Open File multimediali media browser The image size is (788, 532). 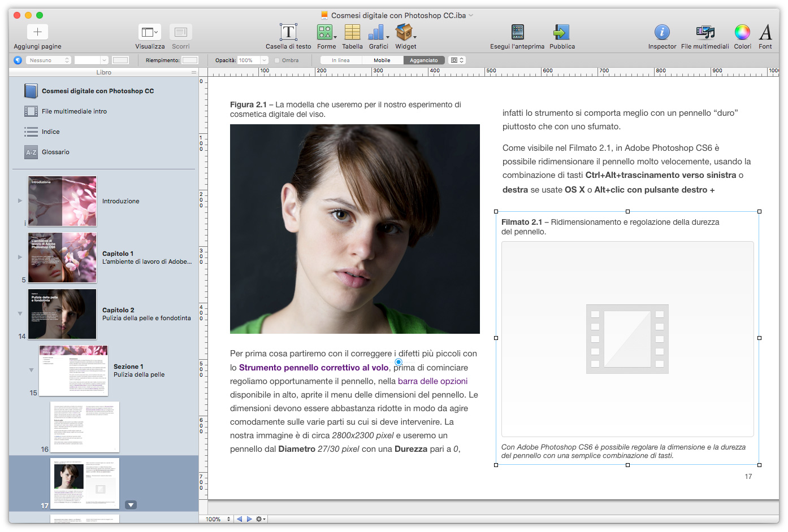pos(705,32)
